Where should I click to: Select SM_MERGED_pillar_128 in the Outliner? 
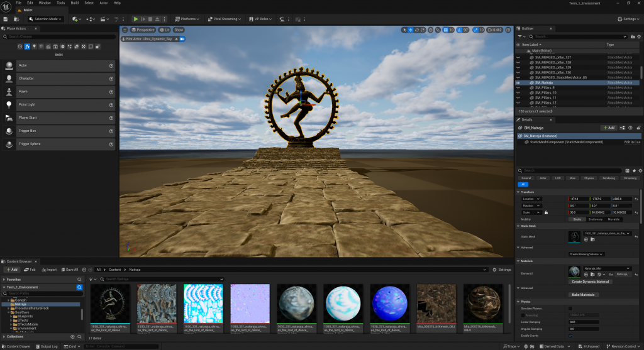coord(553,62)
